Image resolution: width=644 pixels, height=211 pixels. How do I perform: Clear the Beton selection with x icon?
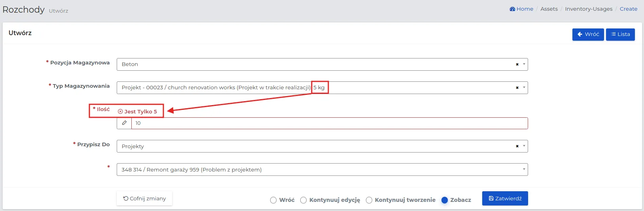[517, 64]
